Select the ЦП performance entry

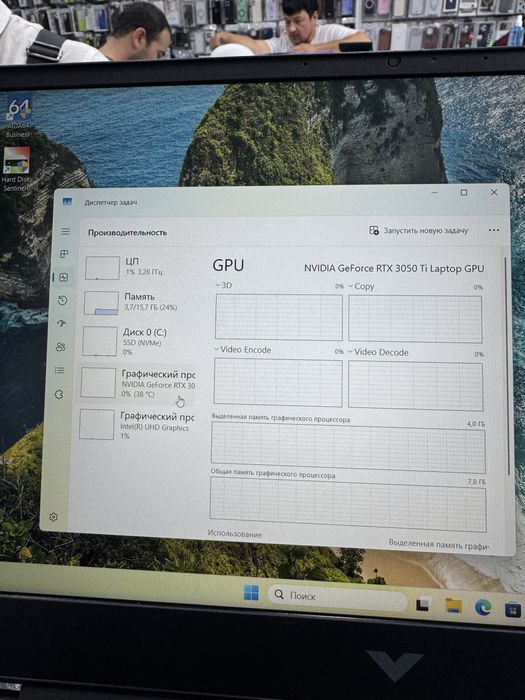point(138,267)
